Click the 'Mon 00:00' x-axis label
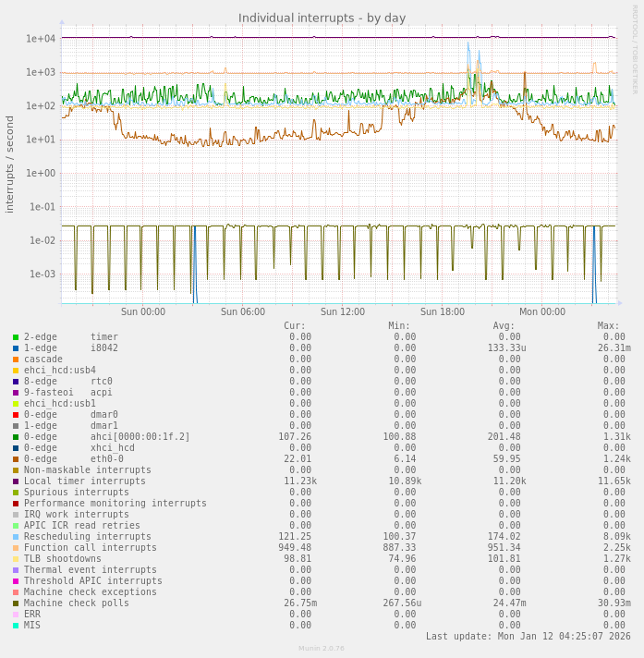Image resolution: width=644 pixels, height=658 pixels. (542, 312)
